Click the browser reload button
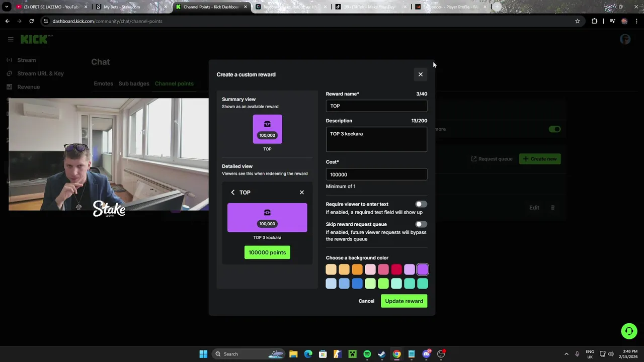 31,21
